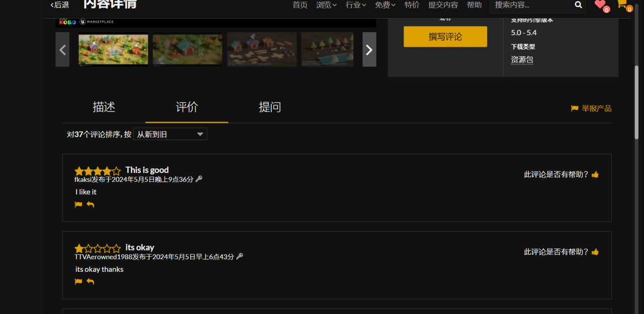Open 特价 in the navigation
644x314 pixels.
(x=412, y=5)
